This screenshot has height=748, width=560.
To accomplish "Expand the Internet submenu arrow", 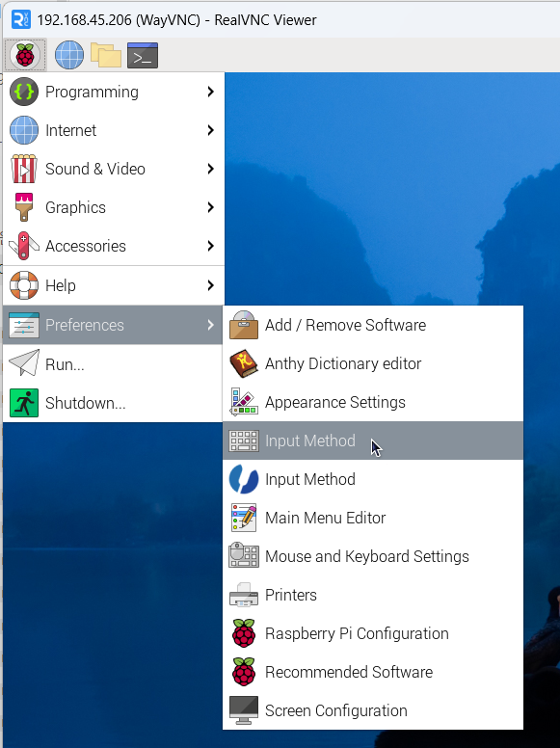I will [x=210, y=130].
